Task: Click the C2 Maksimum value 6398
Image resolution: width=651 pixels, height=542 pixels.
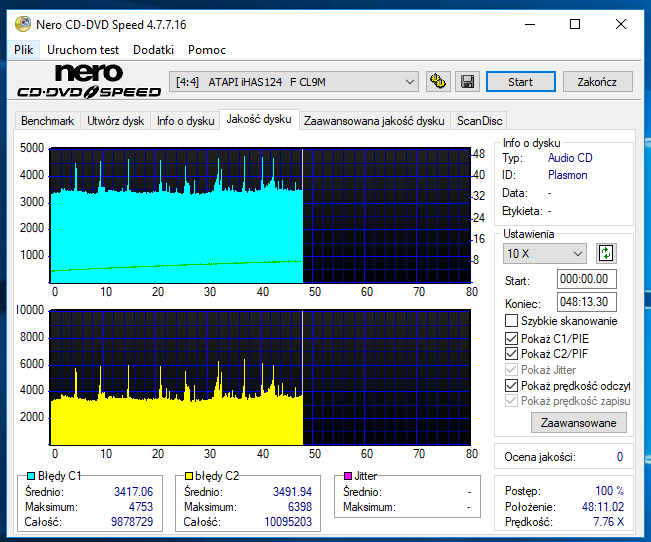Action: [x=300, y=507]
